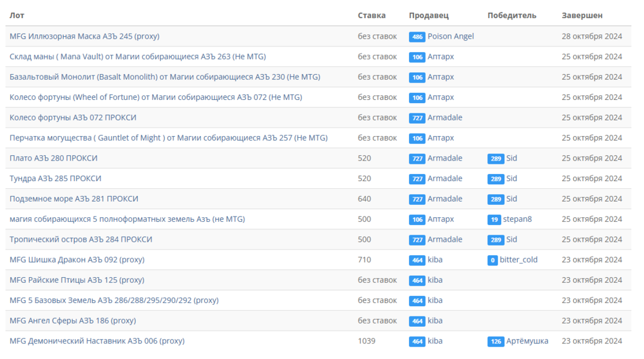Image resolution: width=644 pixels, height=359 pixels.
Task: Click the Завершен column header
Action: click(582, 15)
